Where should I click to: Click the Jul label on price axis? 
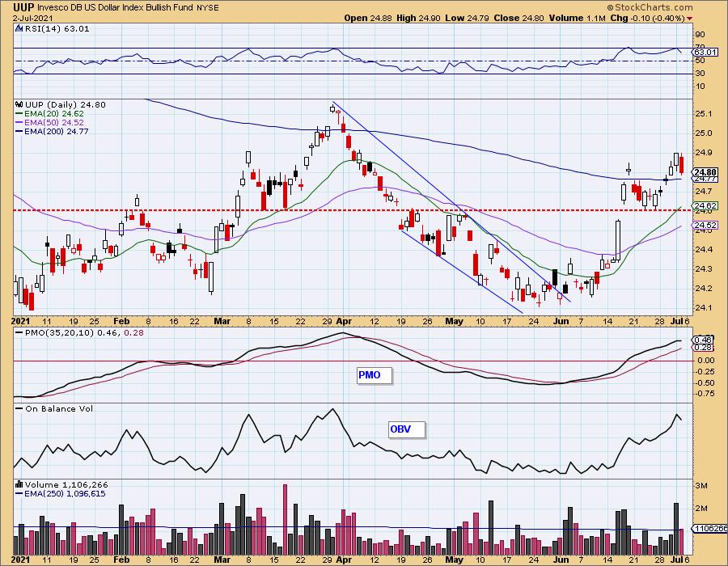tap(676, 321)
